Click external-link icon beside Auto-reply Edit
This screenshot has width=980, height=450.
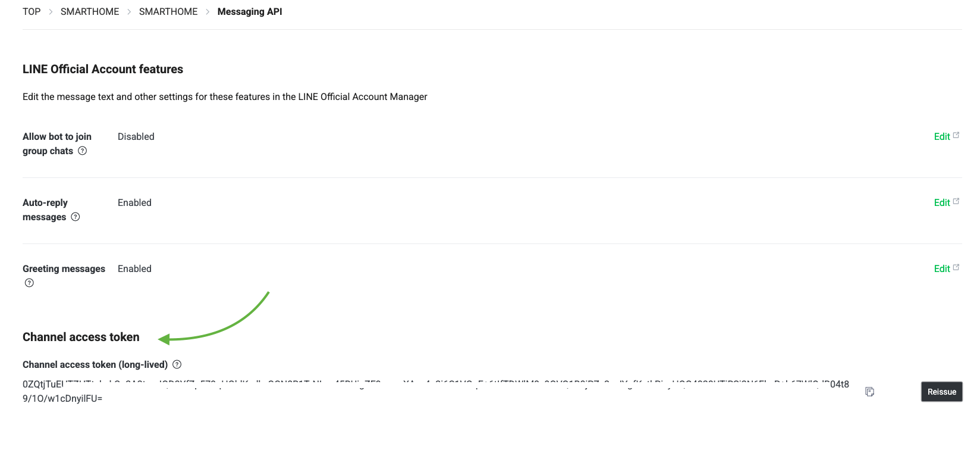coord(956,202)
